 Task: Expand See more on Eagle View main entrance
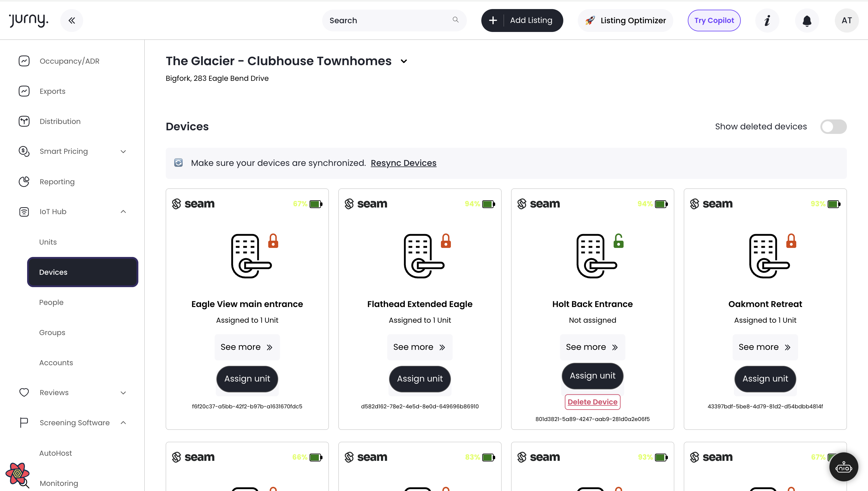click(247, 347)
